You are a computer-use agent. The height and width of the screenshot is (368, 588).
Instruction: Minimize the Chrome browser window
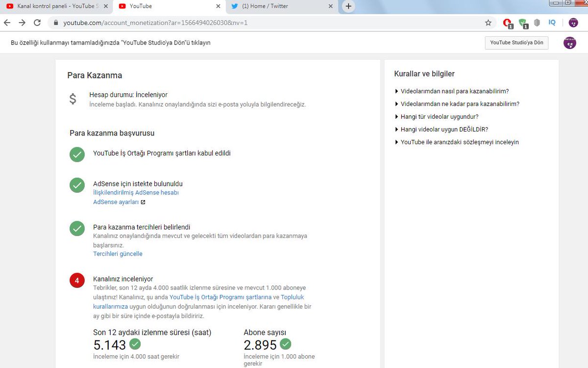[555, 3]
